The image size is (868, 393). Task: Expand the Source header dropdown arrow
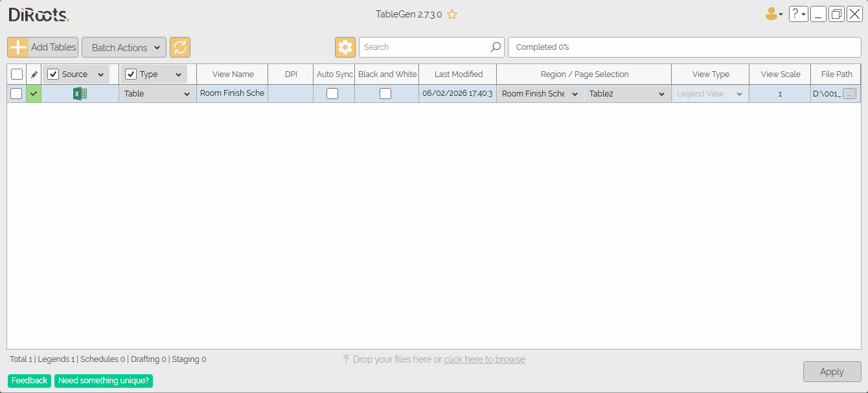pyautogui.click(x=100, y=75)
